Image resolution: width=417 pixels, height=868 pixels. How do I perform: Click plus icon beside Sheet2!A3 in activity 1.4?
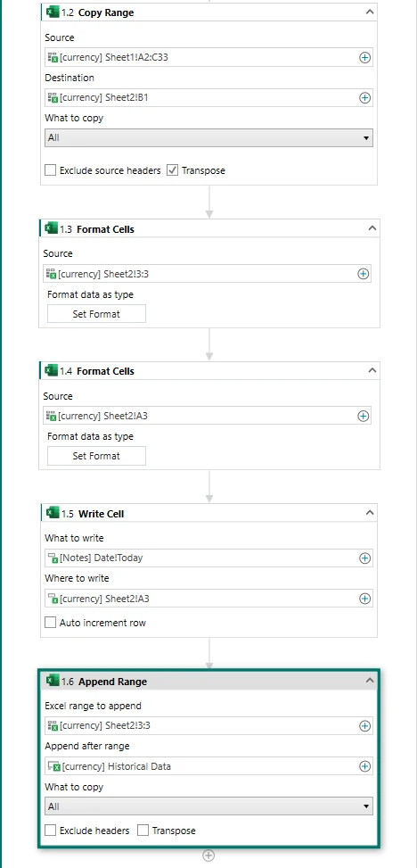[x=363, y=416]
